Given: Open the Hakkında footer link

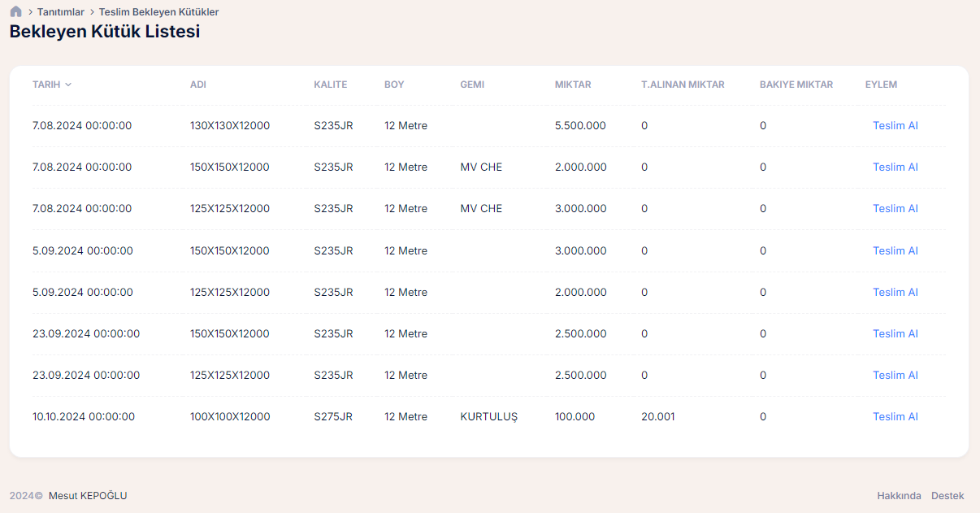Looking at the screenshot, I should click(x=899, y=496).
